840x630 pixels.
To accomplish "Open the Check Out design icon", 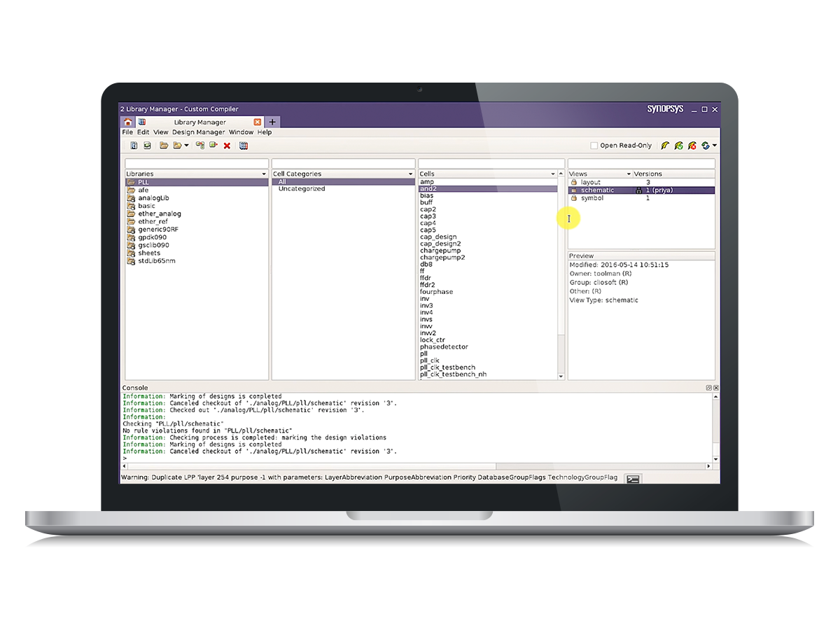I will pos(665,146).
